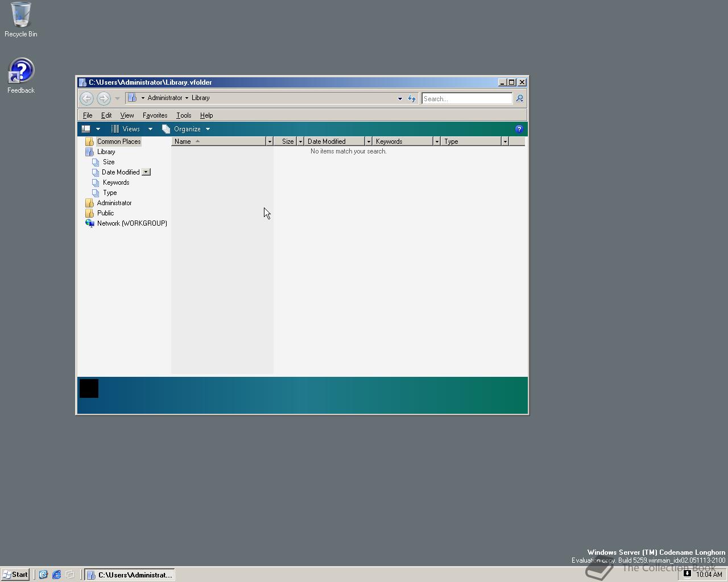Click the Network (WORKGROUP) icon
728x582 pixels.
tap(89, 223)
